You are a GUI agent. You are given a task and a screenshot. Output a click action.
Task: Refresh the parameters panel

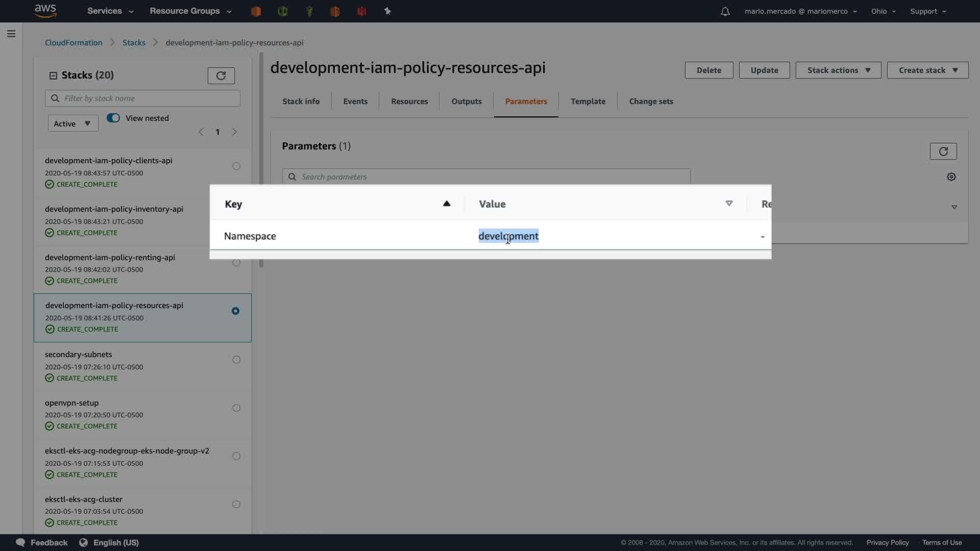click(943, 151)
